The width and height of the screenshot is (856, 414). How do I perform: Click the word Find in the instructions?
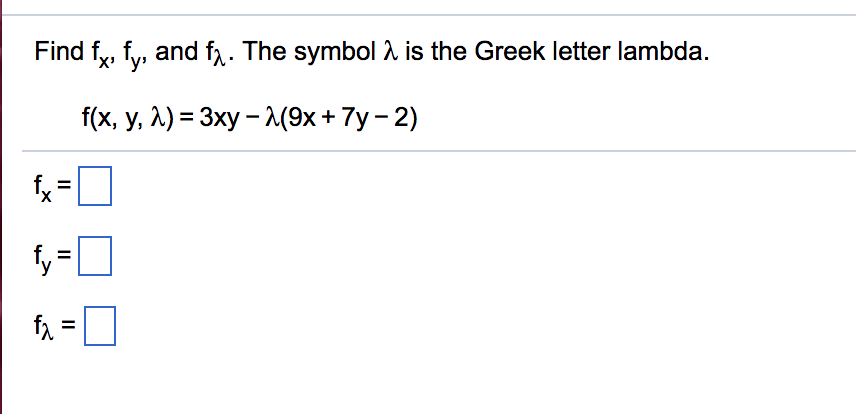pyautogui.click(x=57, y=52)
